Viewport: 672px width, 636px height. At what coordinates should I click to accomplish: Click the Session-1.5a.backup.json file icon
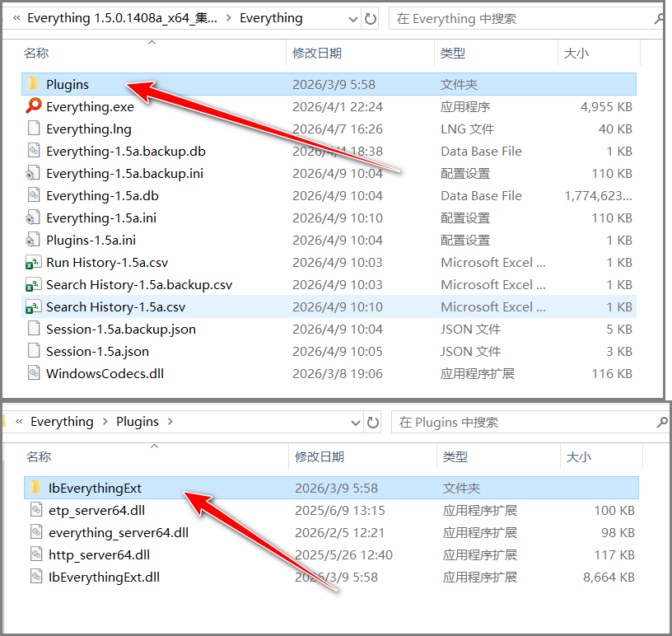[34, 329]
